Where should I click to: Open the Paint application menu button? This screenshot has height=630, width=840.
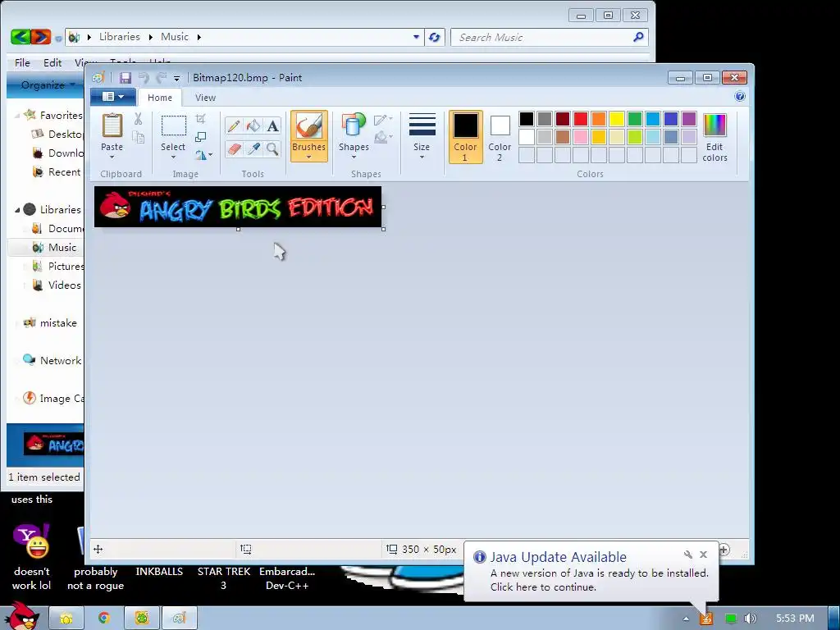tap(113, 97)
